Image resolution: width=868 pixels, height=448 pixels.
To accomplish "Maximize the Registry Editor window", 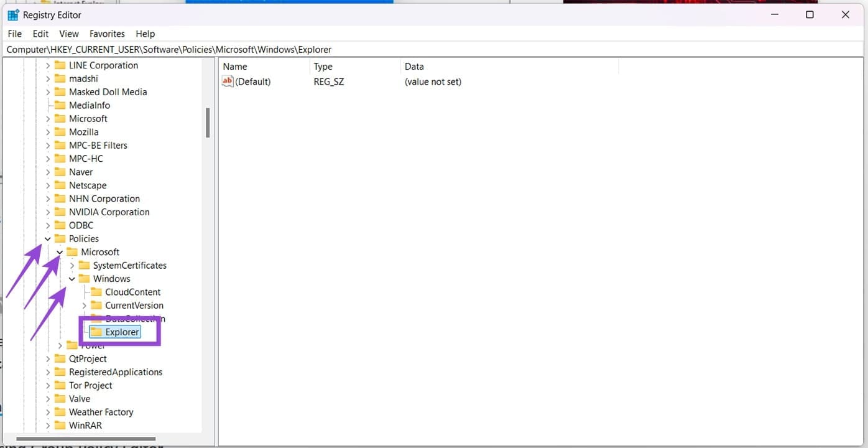I will coord(810,14).
